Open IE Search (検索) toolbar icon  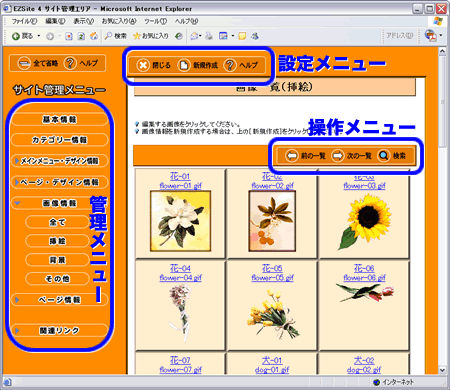coord(108,36)
